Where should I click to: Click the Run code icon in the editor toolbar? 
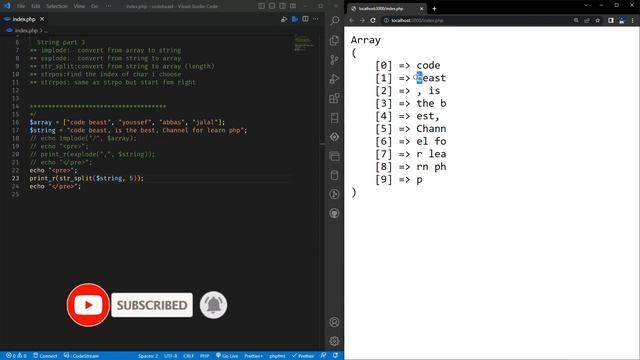(x=284, y=19)
